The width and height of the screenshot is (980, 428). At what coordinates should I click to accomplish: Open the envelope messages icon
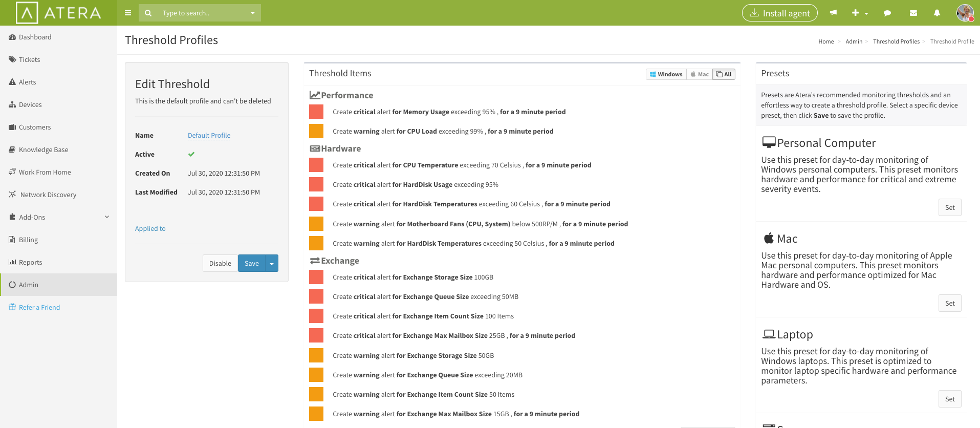913,13
